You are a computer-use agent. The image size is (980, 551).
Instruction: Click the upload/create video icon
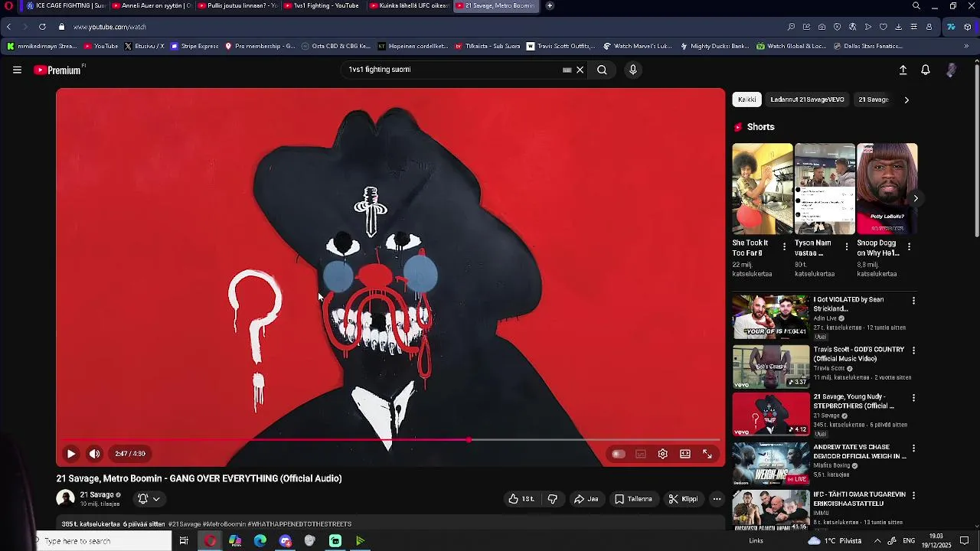coord(903,70)
